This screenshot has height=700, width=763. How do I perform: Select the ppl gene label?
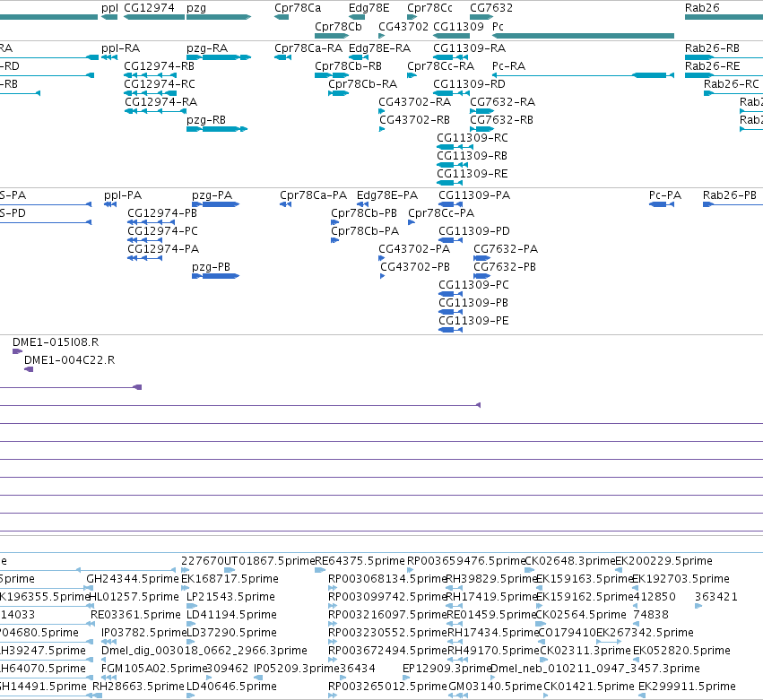tap(109, 8)
